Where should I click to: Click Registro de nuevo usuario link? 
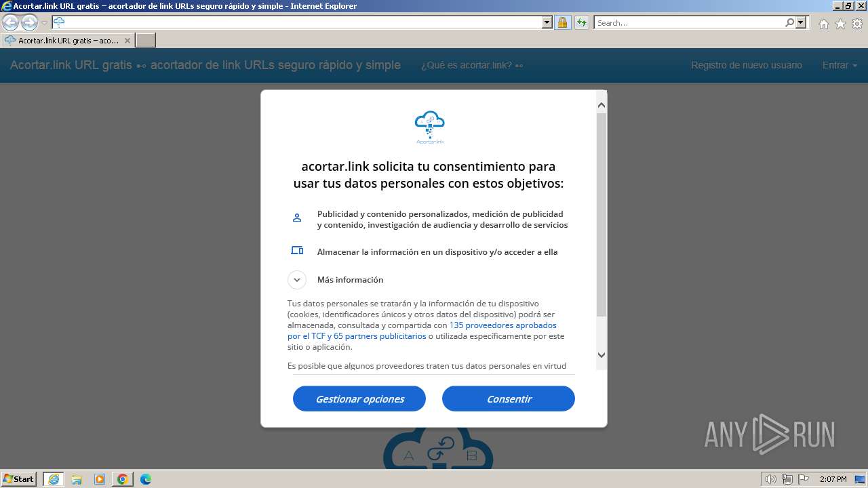747,65
